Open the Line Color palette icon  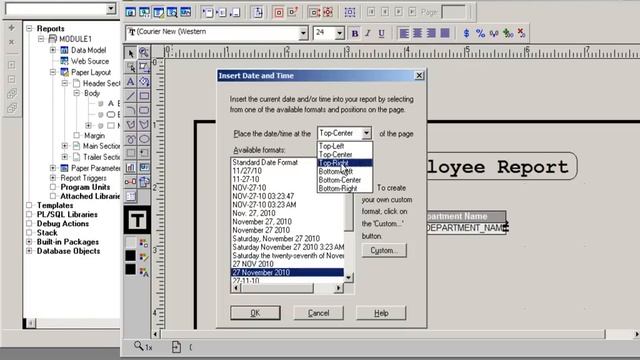click(144, 257)
